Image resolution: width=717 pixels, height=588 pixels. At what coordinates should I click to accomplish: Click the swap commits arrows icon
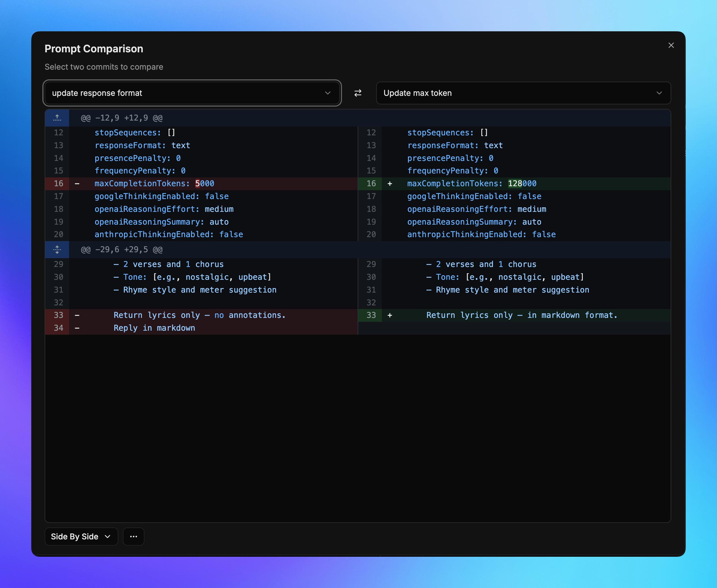[358, 93]
